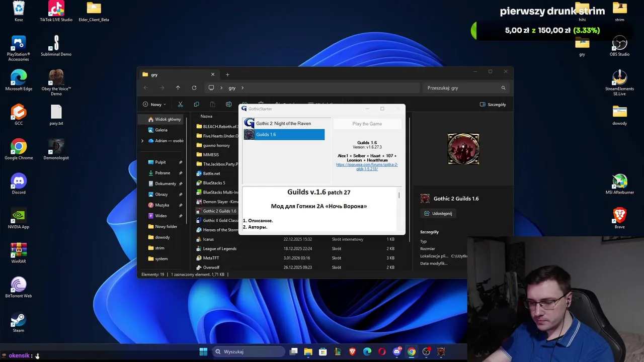This screenshot has height=362, width=644.
Task: Open Widok główny in Explorer sidebar
Action: click(163, 119)
